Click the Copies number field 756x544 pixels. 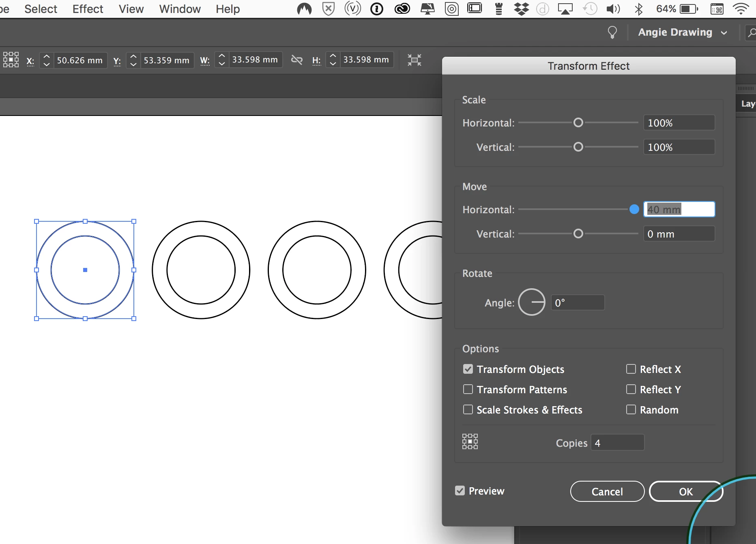point(617,442)
